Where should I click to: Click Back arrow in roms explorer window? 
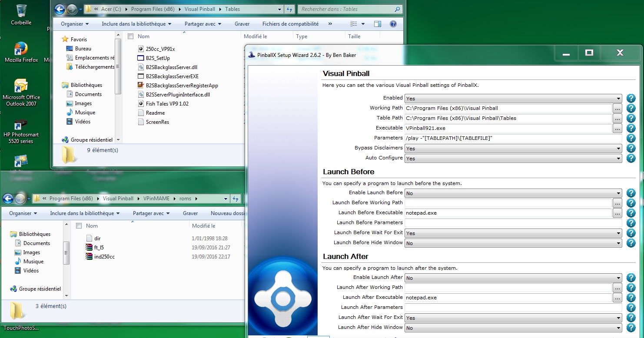click(x=8, y=199)
